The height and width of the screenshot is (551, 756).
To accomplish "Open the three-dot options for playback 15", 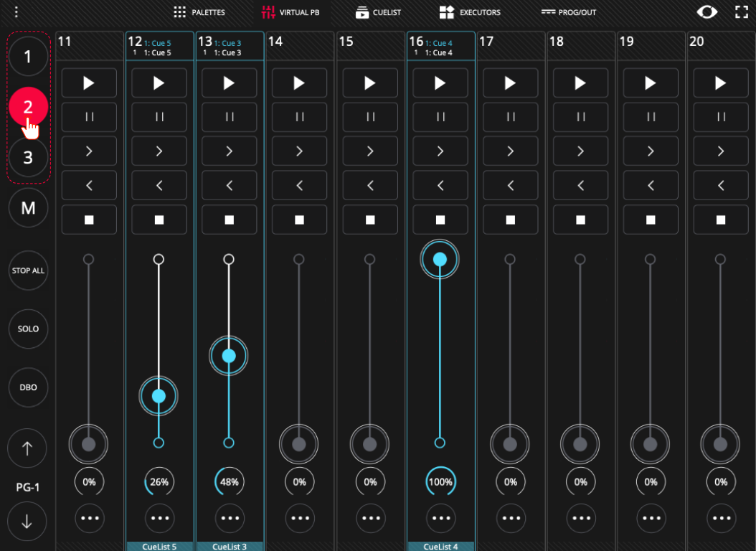I will coord(371,518).
